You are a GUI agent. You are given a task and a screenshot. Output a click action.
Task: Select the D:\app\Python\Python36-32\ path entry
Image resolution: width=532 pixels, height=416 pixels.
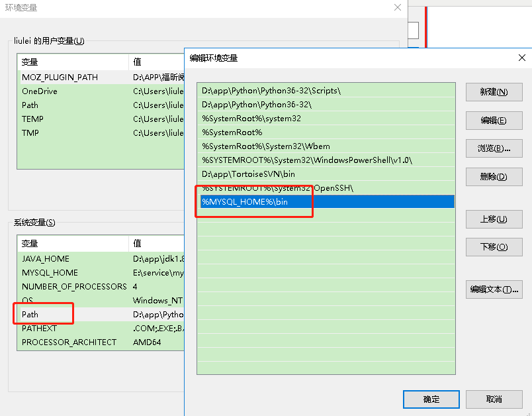tap(326, 105)
